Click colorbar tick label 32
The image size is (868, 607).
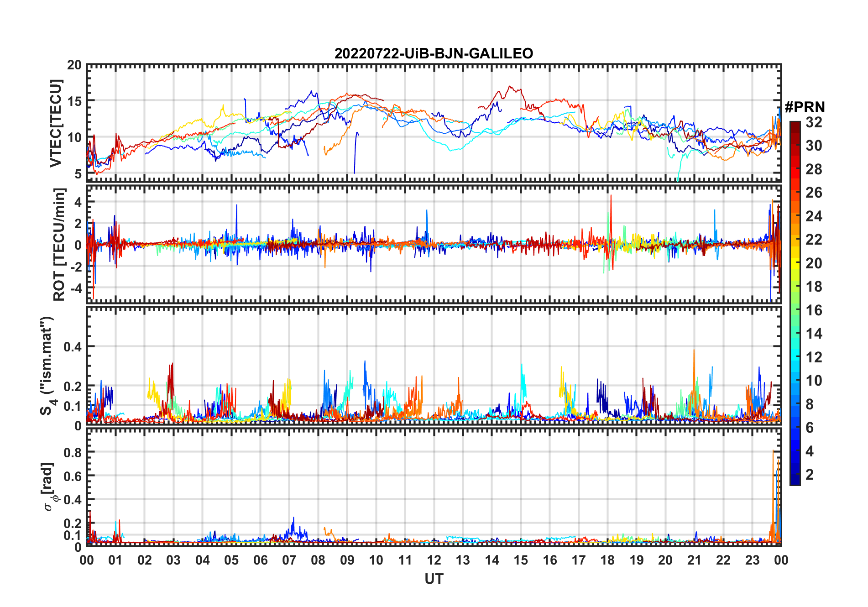pos(814,122)
